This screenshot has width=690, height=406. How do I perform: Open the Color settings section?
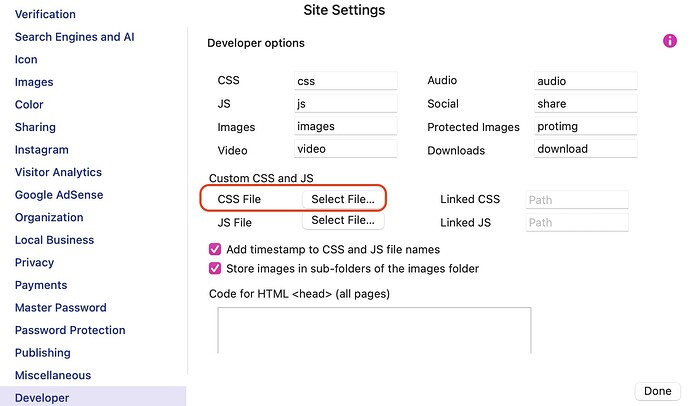click(29, 104)
